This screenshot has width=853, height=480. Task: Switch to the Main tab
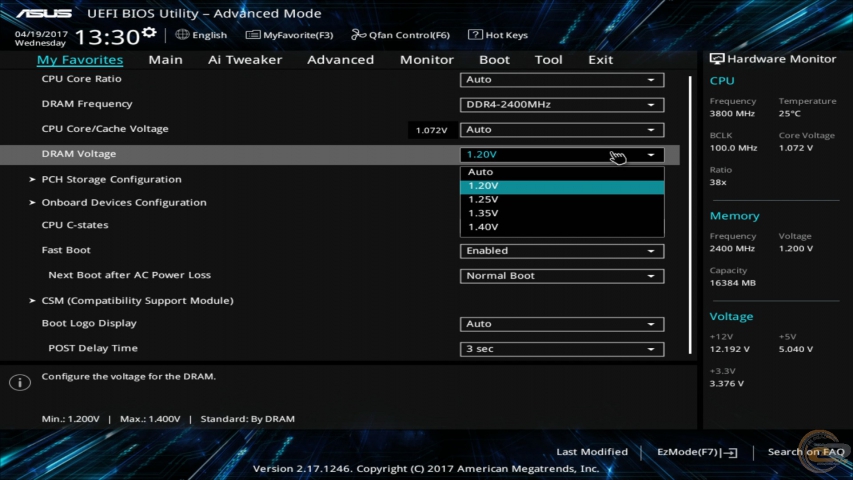(x=165, y=59)
